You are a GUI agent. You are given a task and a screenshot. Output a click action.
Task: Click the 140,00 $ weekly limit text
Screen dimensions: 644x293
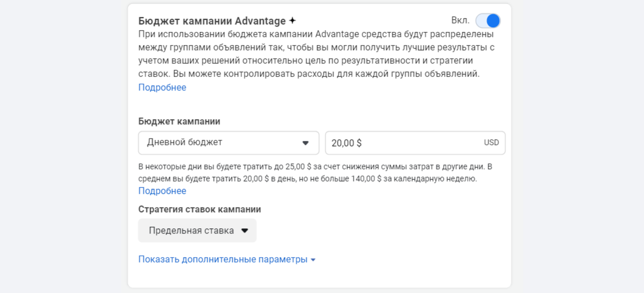tap(366, 179)
